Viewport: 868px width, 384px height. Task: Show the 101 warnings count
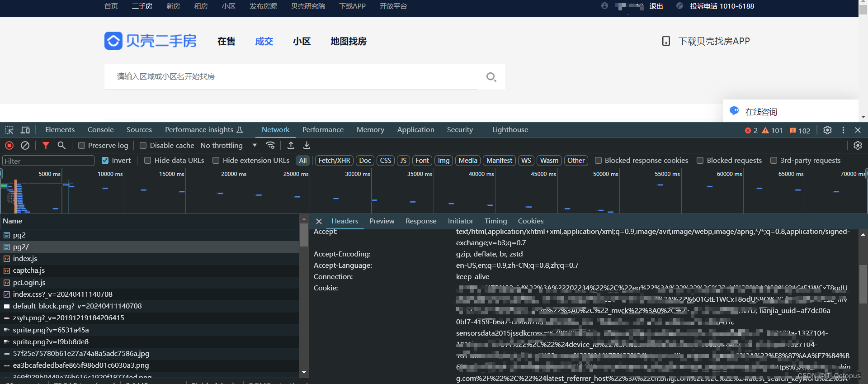point(772,130)
